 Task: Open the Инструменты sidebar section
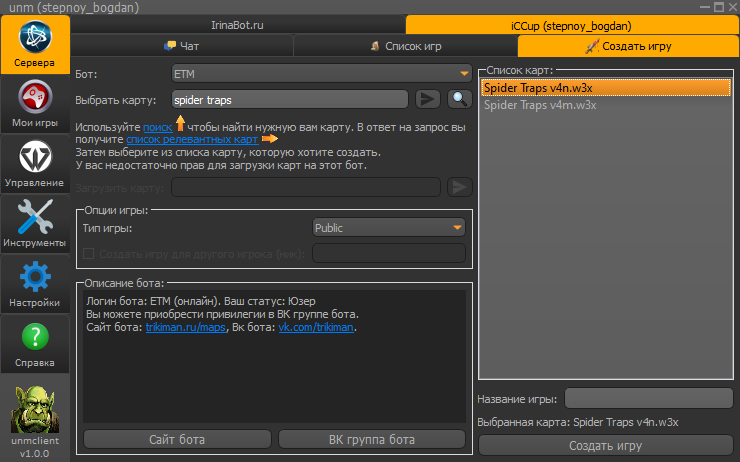[x=35, y=224]
